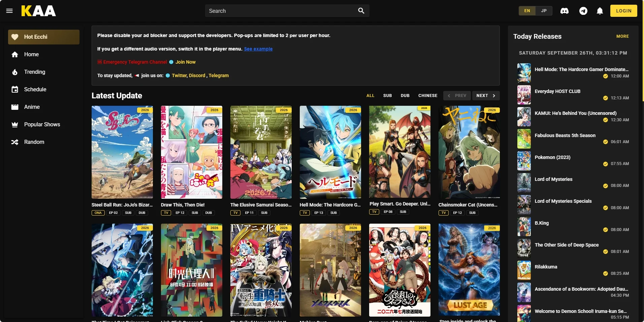Click Join Now Telegram link
This screenshot has height=322, width=644.
point(185,62)
